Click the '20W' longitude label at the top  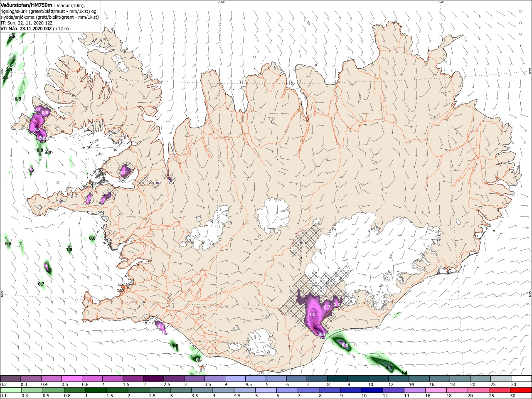coord(221,2)
